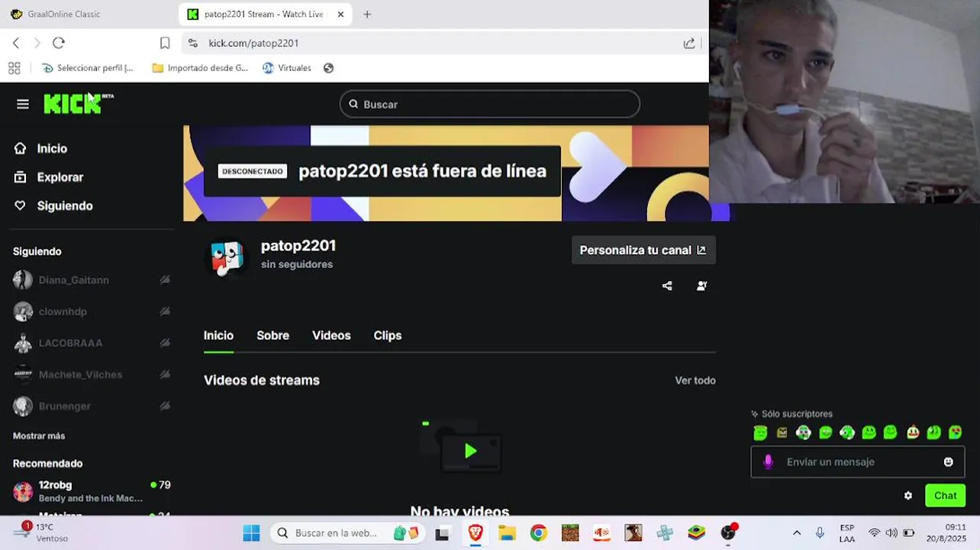Viewport: 980px width, 550px height.
Task: Select the clown-face emote in chat
Action: pyautogui.click(x=913, y=433)
